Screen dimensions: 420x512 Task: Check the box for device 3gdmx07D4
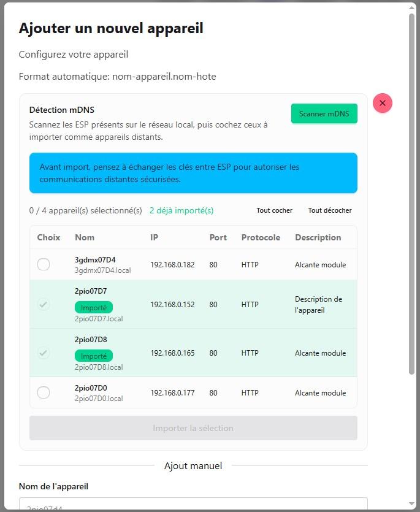coord(44,264)
